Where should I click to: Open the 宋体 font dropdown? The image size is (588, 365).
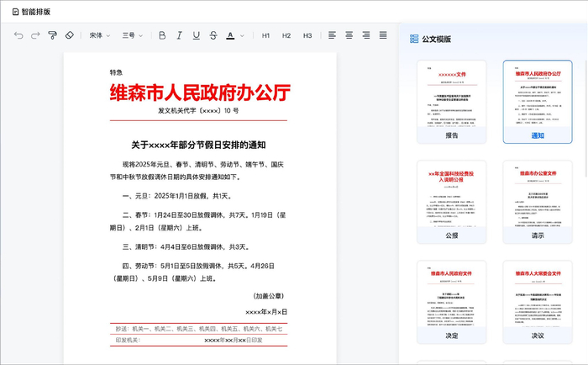(100, 35)
